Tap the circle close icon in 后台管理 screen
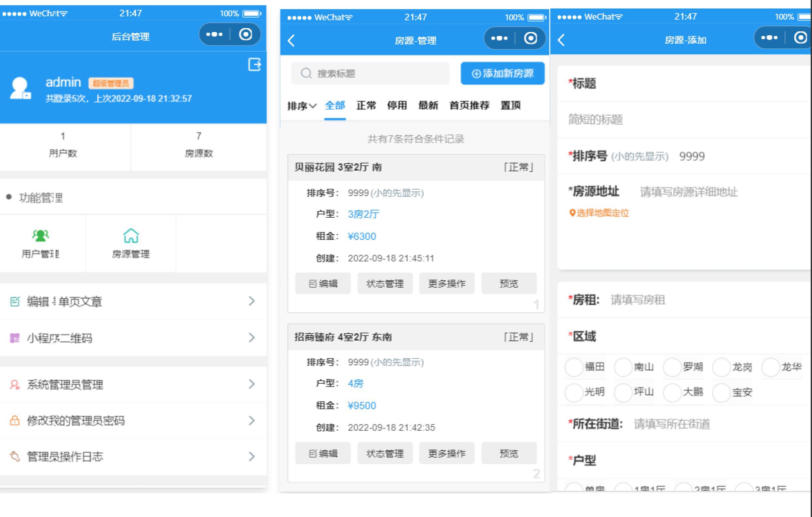This screenshot has height=517, width=812. coord(245,34)
